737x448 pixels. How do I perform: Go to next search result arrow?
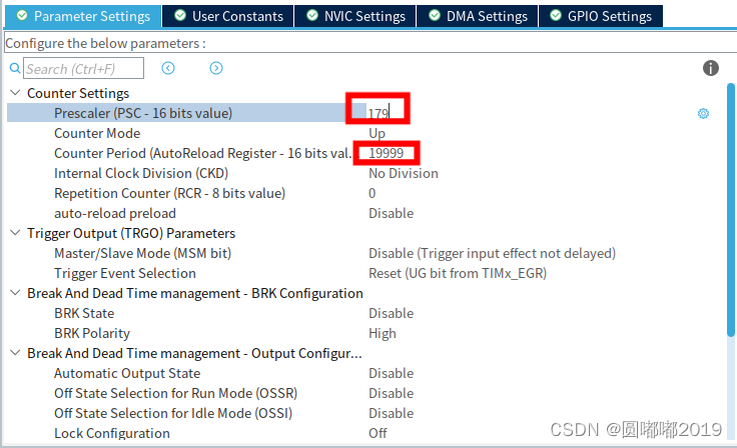216,69
